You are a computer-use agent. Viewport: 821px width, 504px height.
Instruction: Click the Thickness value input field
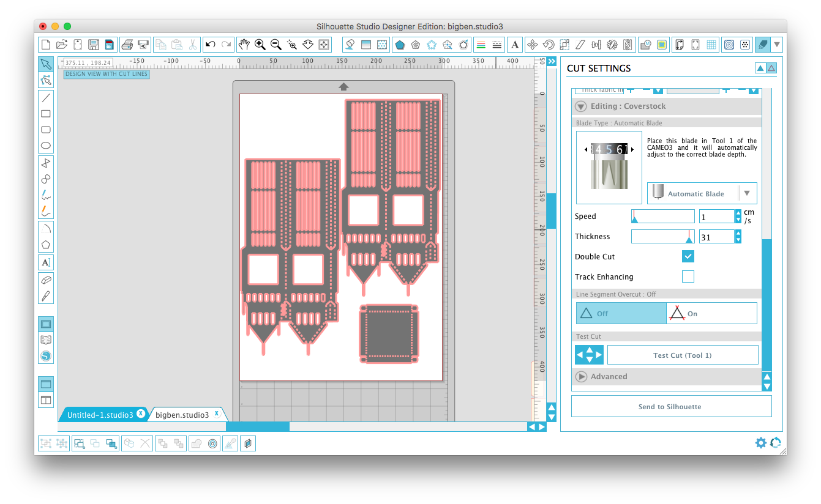716,236
